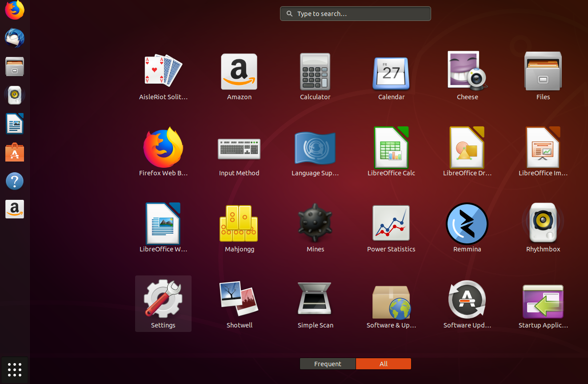Switch to the Frequent apps view
Viewport: 588px width, 384px height.
pos(328,364)
